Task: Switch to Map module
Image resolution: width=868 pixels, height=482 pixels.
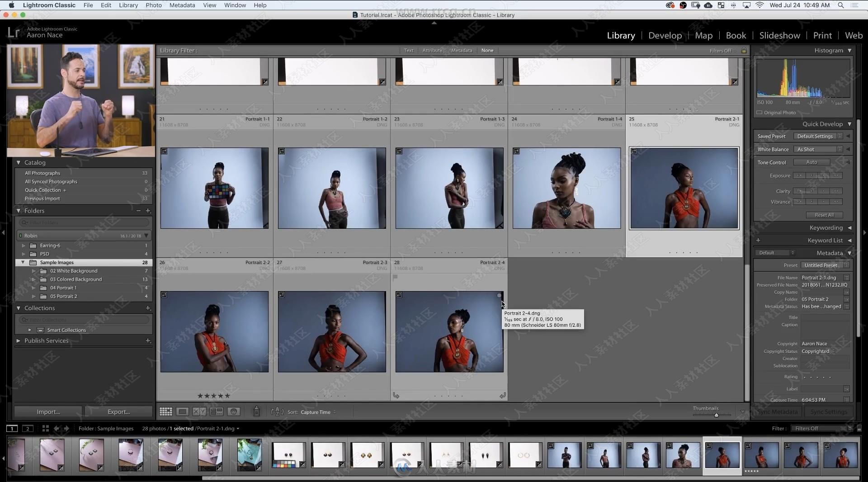Action: [x=703, y=35]
